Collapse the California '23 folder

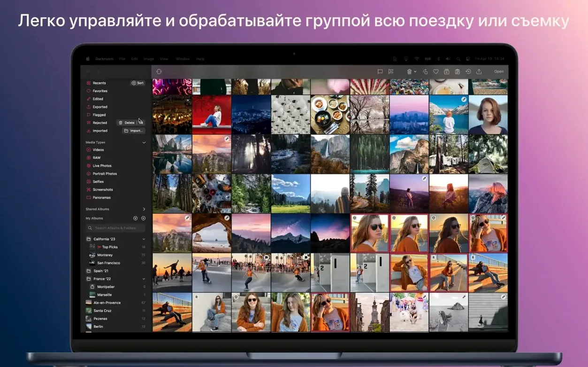(x=144, y=239)
